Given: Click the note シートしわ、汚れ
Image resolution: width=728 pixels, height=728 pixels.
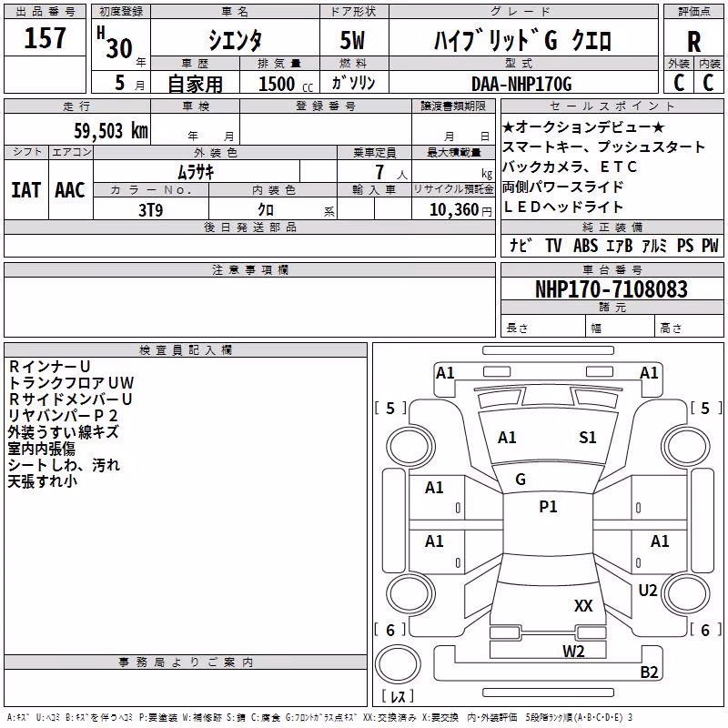Looking at the screenshot, I should pyautogui.click(x=64, y=465).
